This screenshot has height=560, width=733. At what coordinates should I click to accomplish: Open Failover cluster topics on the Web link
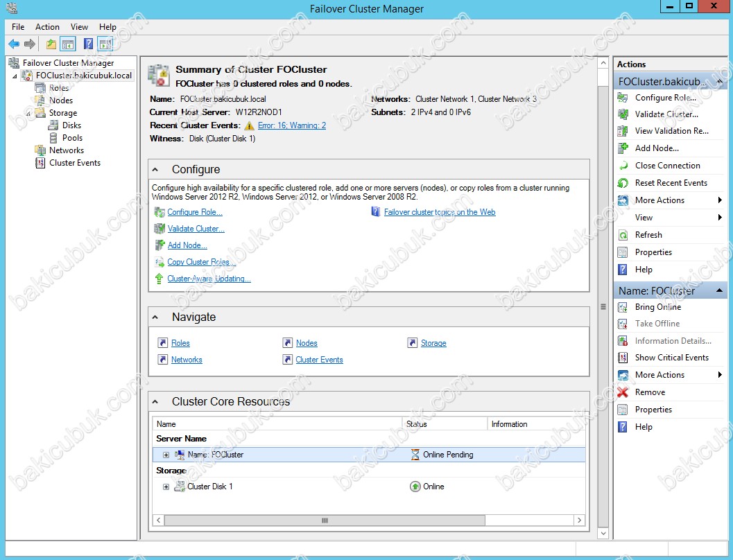440,212
